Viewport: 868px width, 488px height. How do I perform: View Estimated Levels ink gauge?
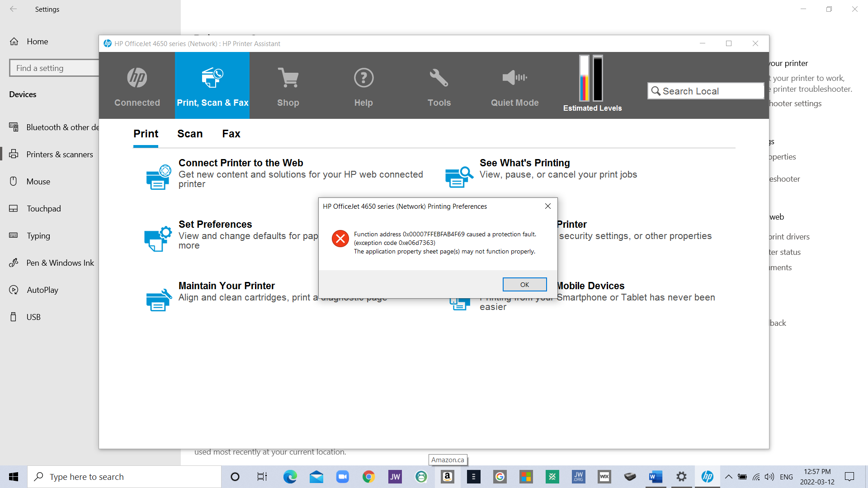[591, 79]
